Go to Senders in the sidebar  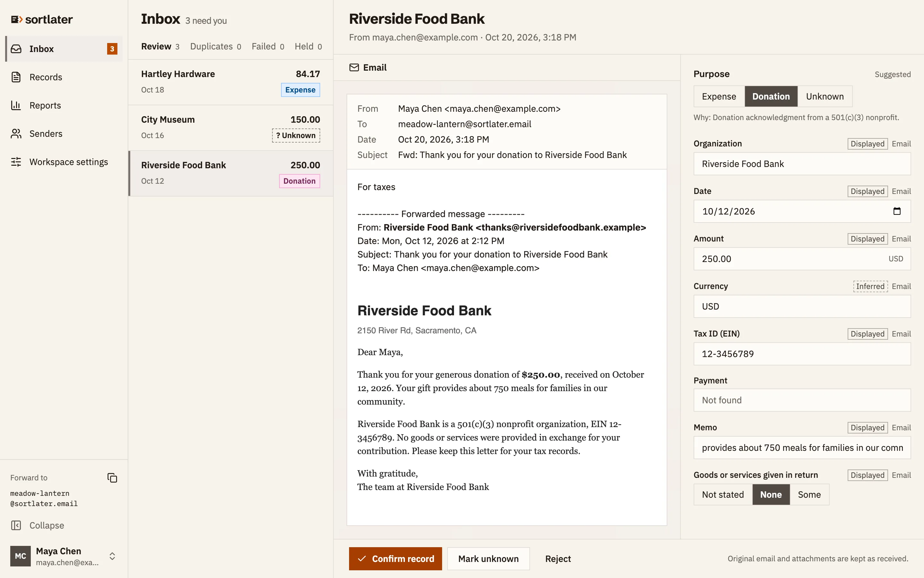pyautogui.click(x=64, y=134)
